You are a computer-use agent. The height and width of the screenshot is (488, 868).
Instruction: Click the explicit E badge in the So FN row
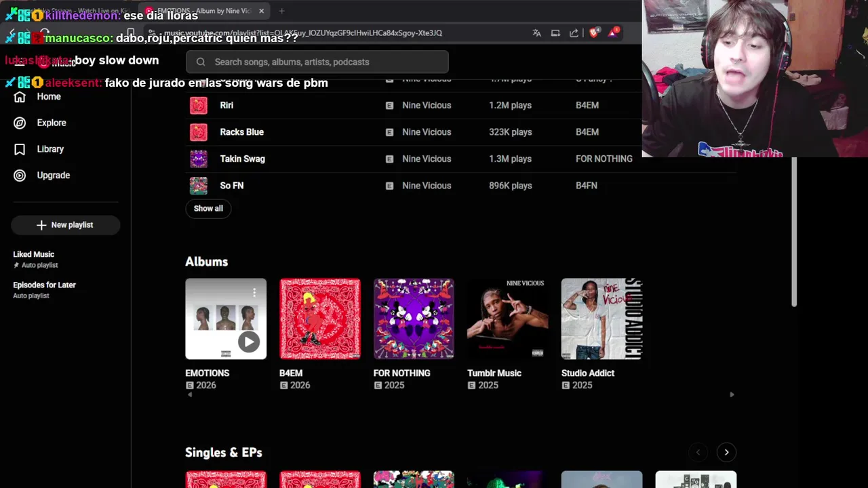389,186
